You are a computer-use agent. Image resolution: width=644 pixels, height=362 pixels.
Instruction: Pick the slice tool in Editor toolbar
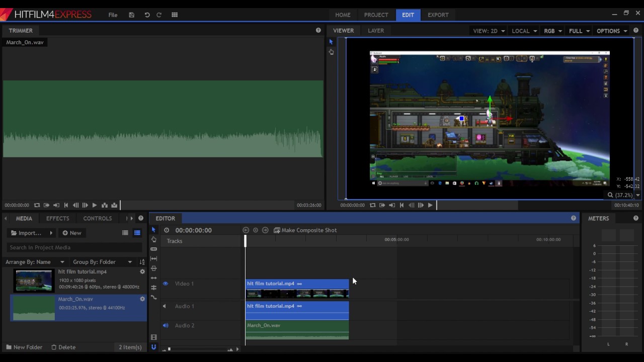coord(153,249)
